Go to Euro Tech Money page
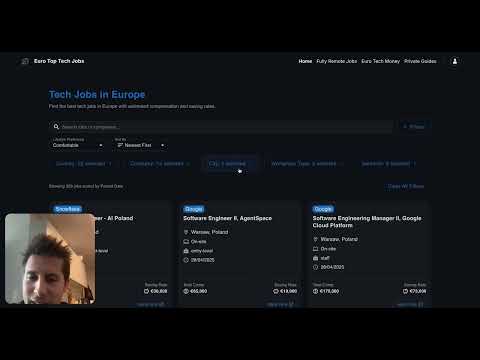Screen dimensions: 480x360 coord(381,61)
